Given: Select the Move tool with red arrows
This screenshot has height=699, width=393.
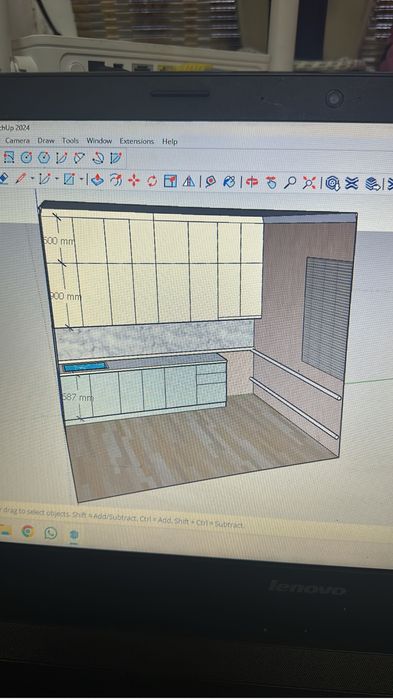Looking at the screenshot, I should (x=134, y=181).
